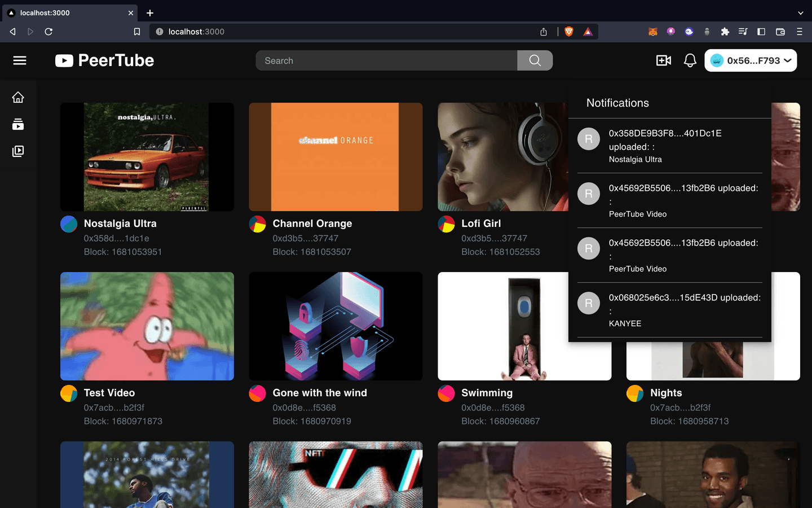Select the localhost:3000 tab
Screen dimensions: 812x508
coord(70,12)
